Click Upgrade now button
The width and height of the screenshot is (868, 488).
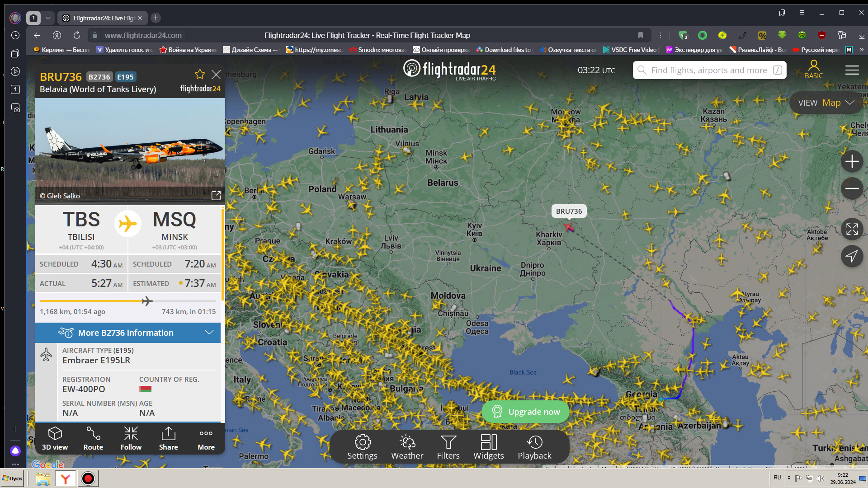pyautogui.click(x=525, y=412)
